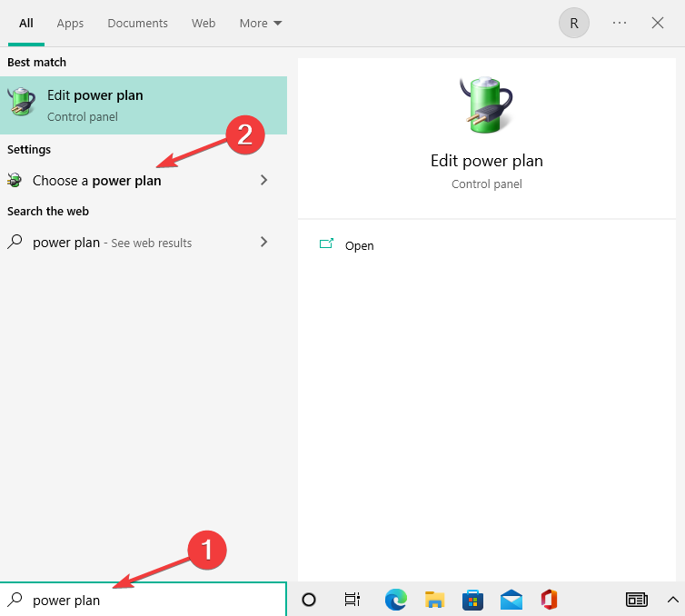Open News and interests taskbar icon

point(637,600)
